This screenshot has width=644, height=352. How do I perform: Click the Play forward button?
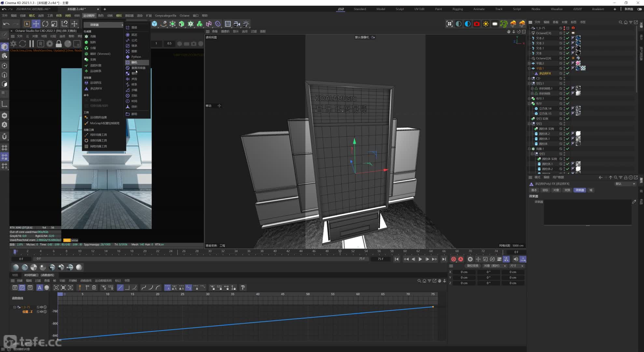[x=420, y=259]
